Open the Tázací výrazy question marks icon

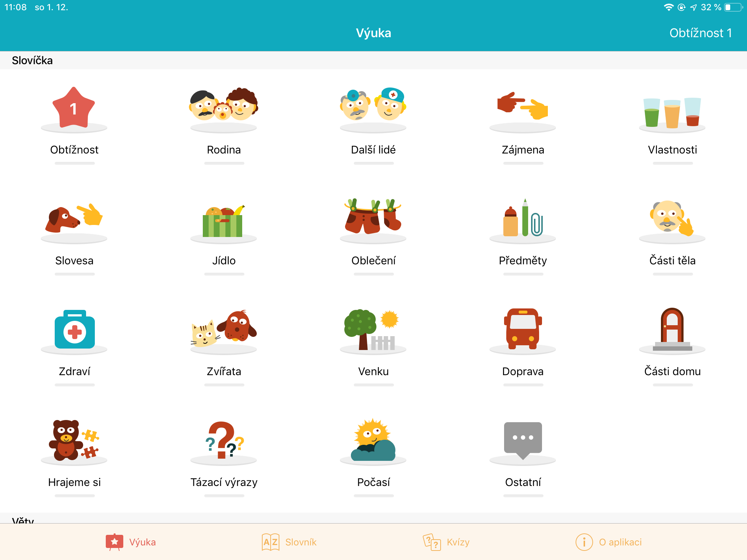click(224, 440)
